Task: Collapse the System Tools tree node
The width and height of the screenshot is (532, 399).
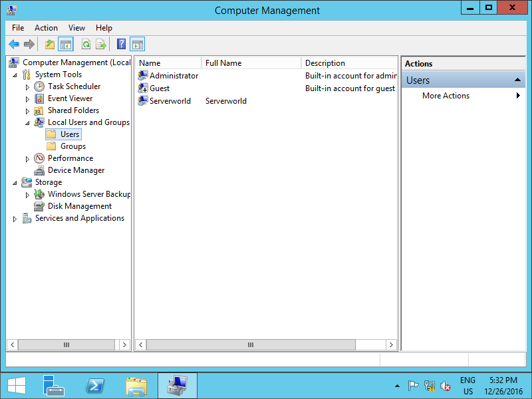Action: pos(15,74)
